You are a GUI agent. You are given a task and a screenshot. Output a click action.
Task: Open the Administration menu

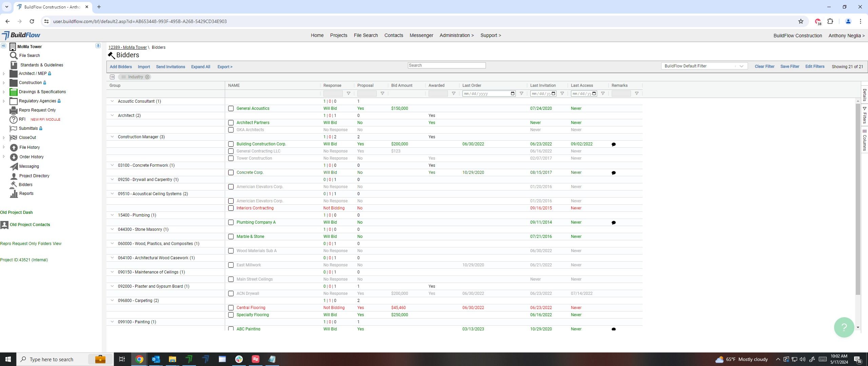456,35
